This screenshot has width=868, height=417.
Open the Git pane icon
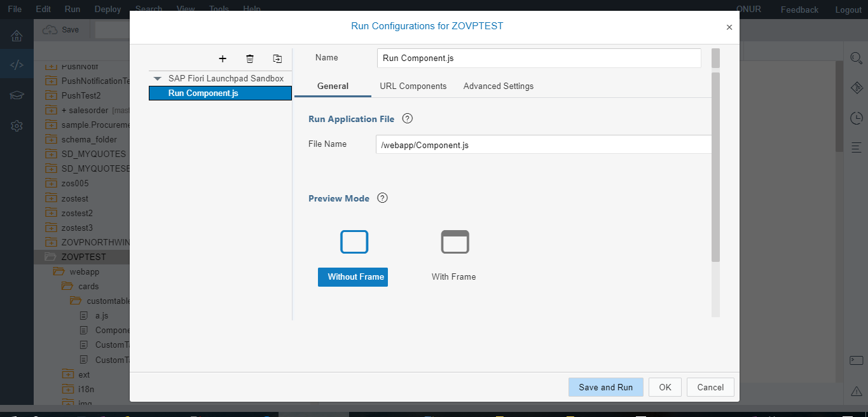856,88
